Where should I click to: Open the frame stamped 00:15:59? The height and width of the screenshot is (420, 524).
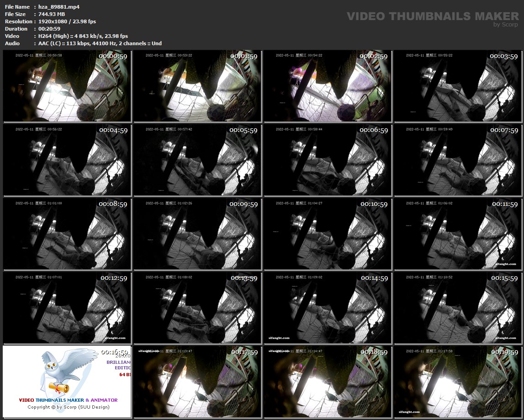[458, 308]
